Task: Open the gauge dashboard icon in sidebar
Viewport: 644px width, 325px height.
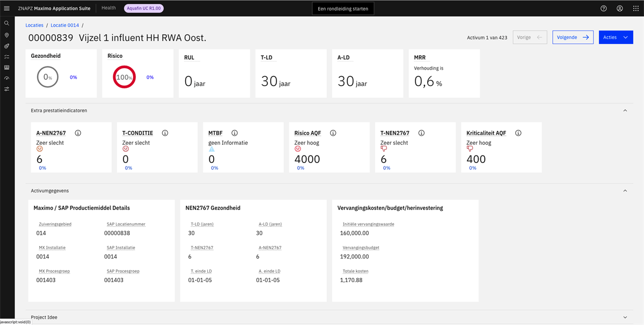Action: point(6,78)
